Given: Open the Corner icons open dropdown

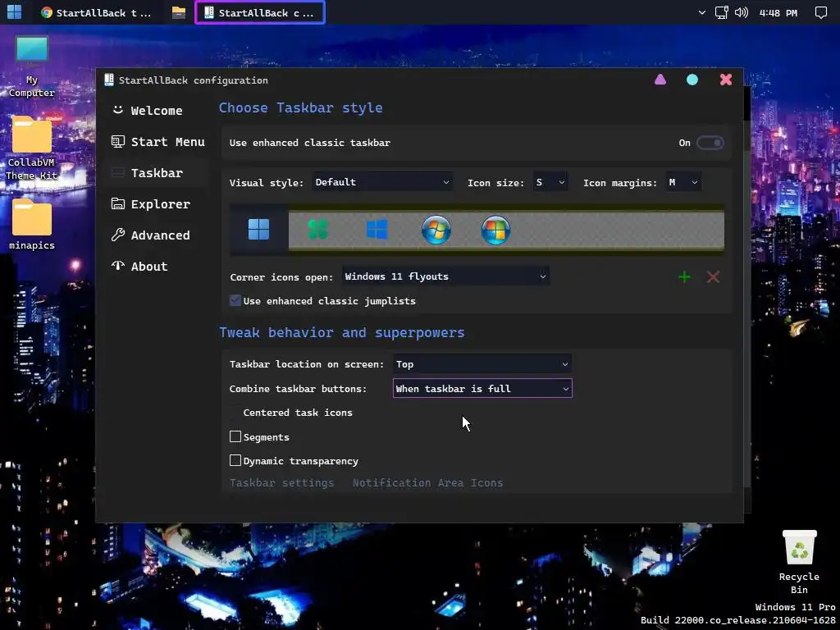Looking at the screenshot, I should click(445, 276).
